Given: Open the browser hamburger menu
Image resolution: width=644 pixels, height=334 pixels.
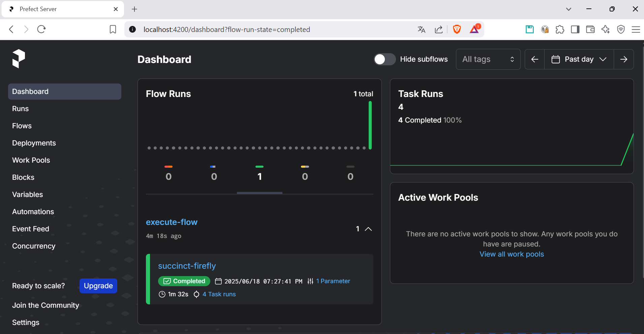Looking at the screenshot, I should tap(636, 30).
